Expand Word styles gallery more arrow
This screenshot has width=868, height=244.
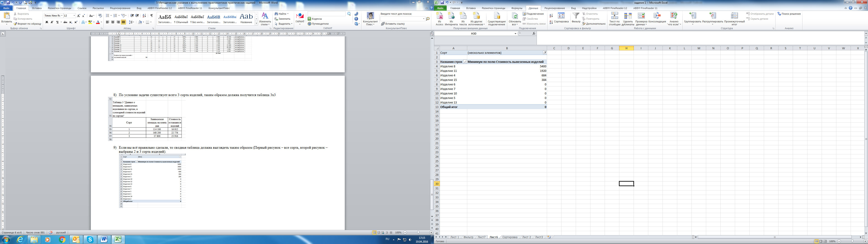(256, 23)
